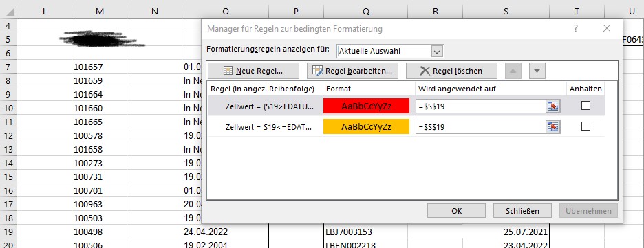Image resolution: width=644 pixels, height=248 pixels.
Task: Collapse dialog via the red rule's range selector icon
Action: tap(553, 106)
